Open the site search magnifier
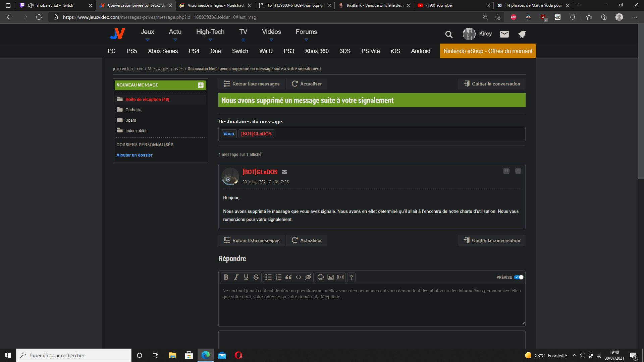 tap(449, 34)
